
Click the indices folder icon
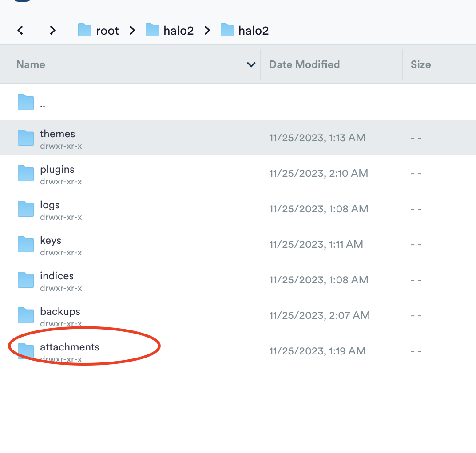(x=26, y=280)
